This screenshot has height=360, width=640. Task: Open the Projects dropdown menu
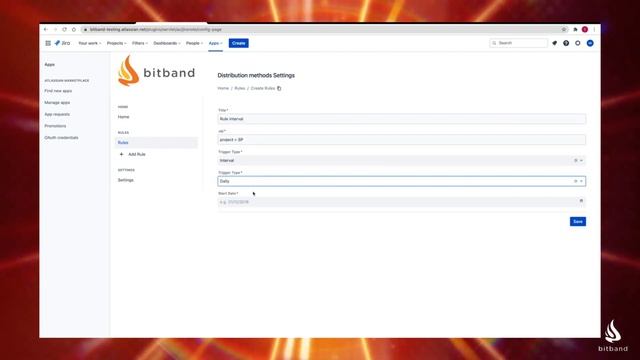[117, 43]
